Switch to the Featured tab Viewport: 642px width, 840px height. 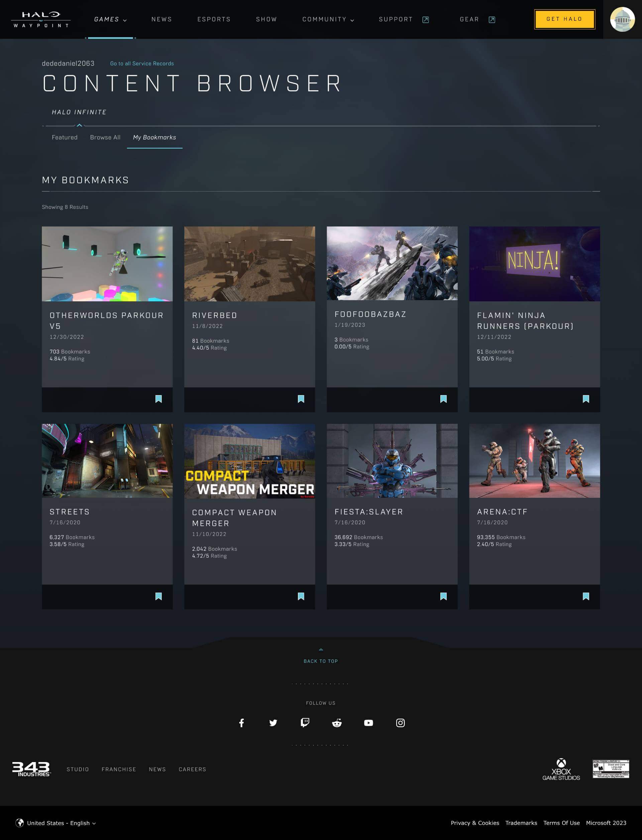(x=64, y=137)
